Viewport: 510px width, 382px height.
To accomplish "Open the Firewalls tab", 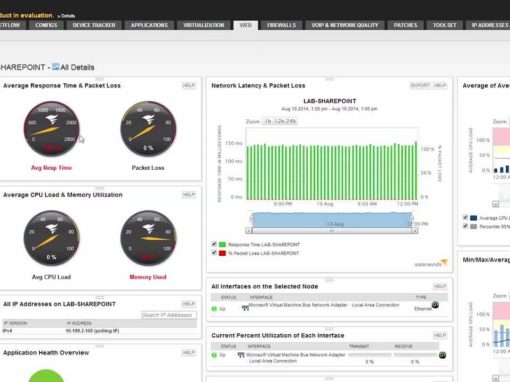I will tap(281, 25).
